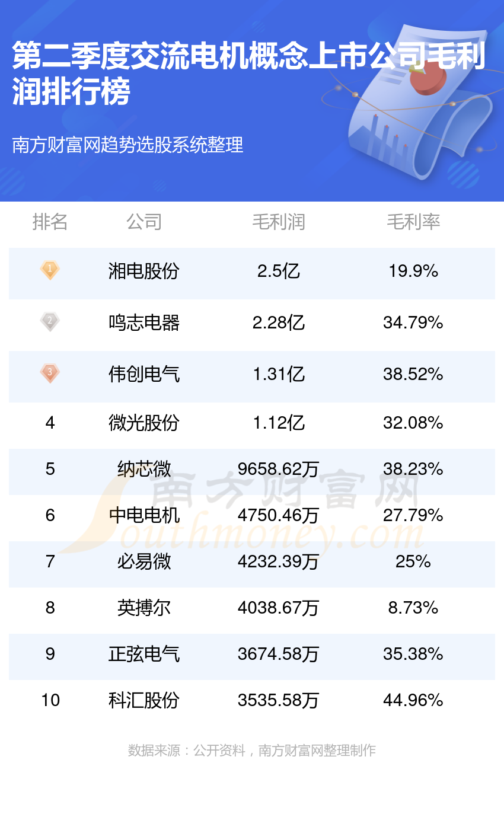
Task: Click the report document illustration in header
Action: [x=415, y=101]
